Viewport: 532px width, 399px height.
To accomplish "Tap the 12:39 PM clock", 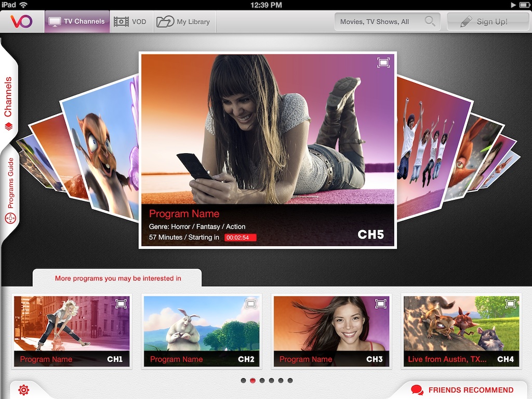I will [266, 5].
